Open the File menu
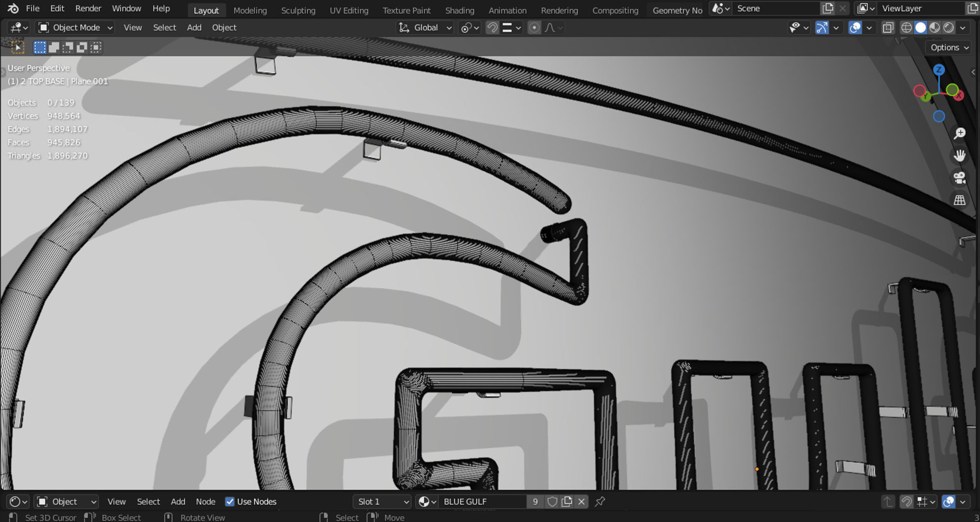 pyautogui.click(x=33, y=9)
